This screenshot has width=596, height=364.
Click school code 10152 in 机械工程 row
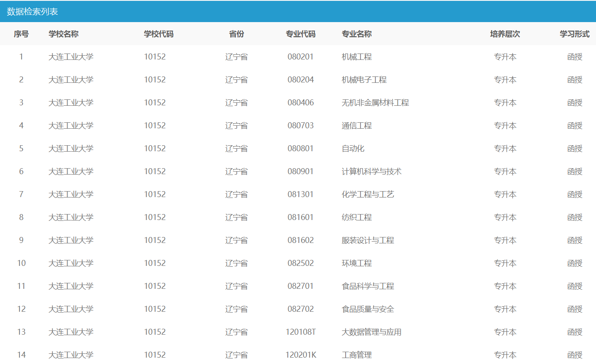click(155, 57)
